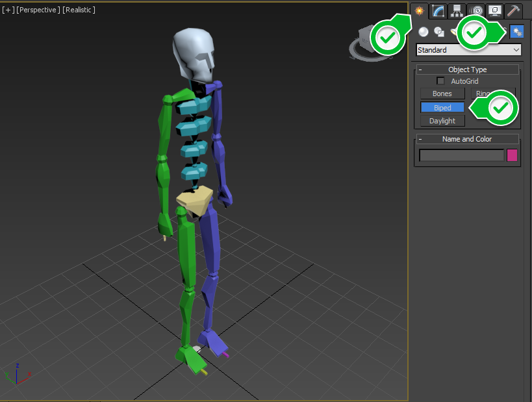Click the Bones button
Screen dimensions: 532x402
[x=442, y=94]
